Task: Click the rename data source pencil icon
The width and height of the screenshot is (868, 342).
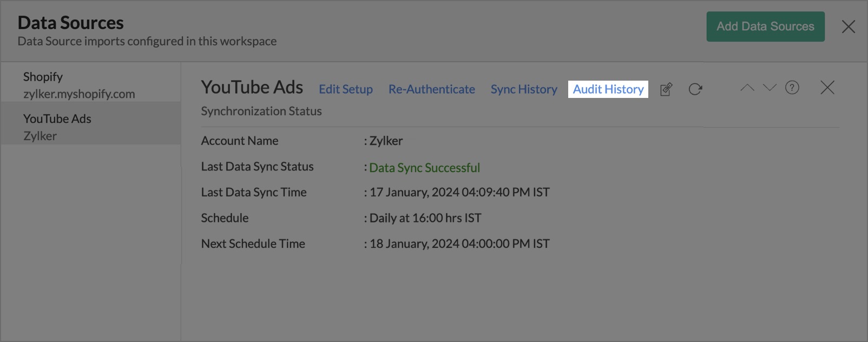Action: click(666, 89)
